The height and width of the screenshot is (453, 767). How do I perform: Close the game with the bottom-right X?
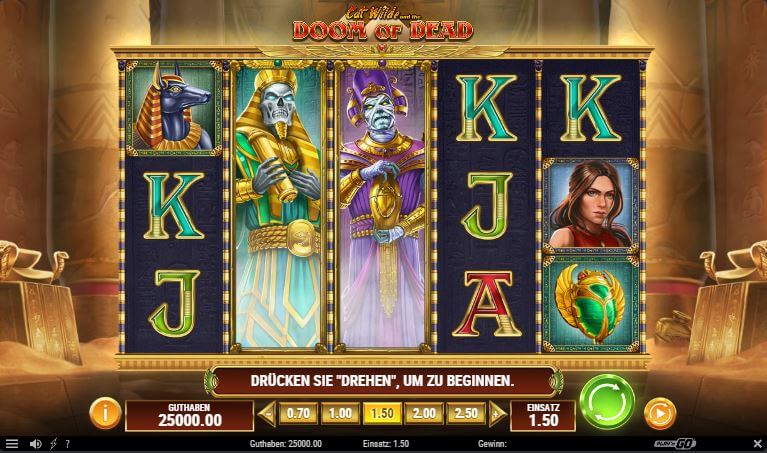(x=757, y=444)
